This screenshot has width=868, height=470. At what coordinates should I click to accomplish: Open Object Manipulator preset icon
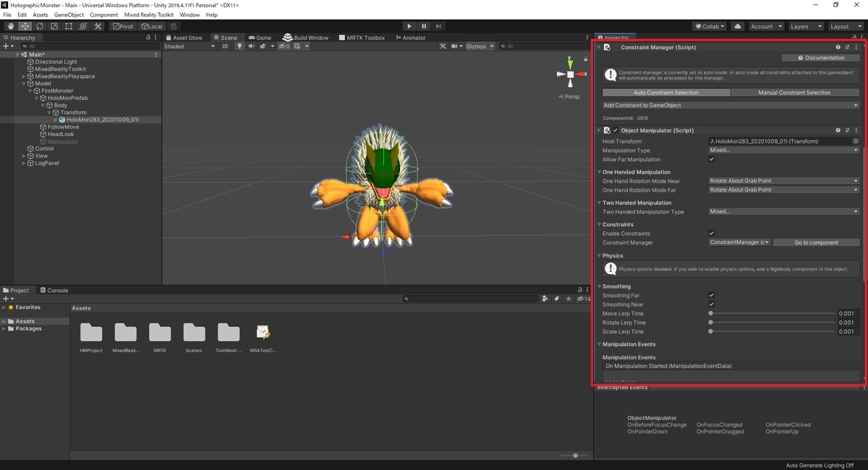[x=847, y=130]
